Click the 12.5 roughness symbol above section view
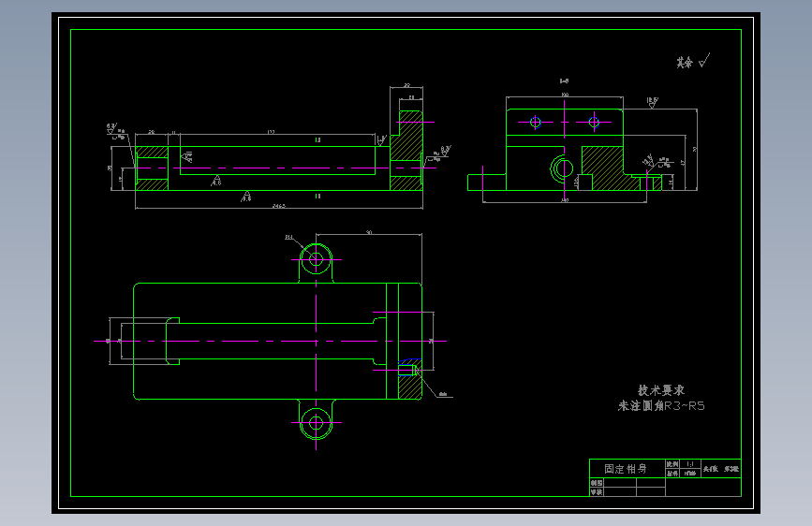 pos(652,102)
